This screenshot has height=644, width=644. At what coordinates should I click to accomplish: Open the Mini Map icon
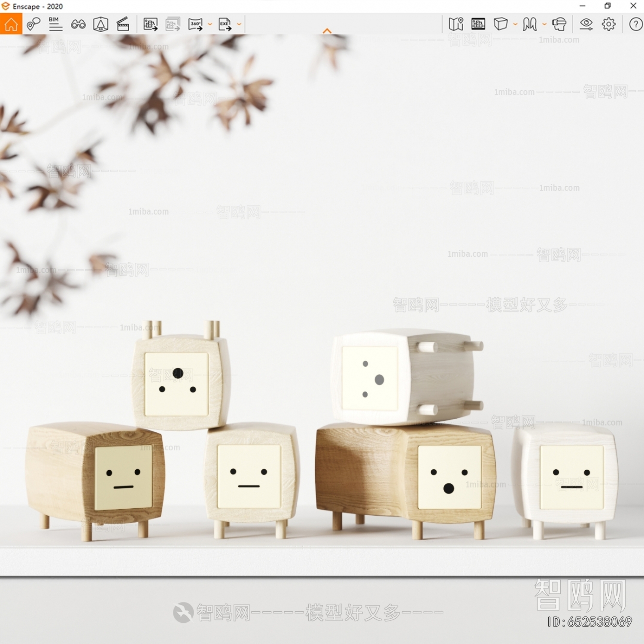[x=456, y=24]
